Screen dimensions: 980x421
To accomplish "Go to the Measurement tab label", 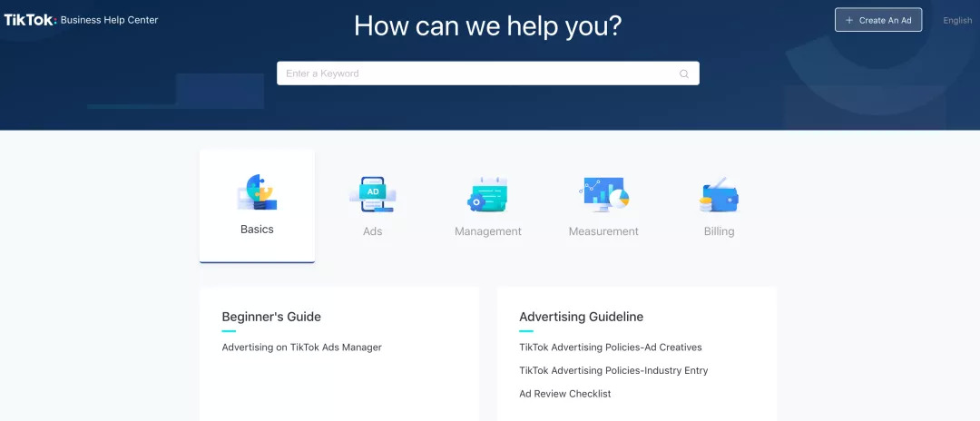I will [x=603, y=231].
